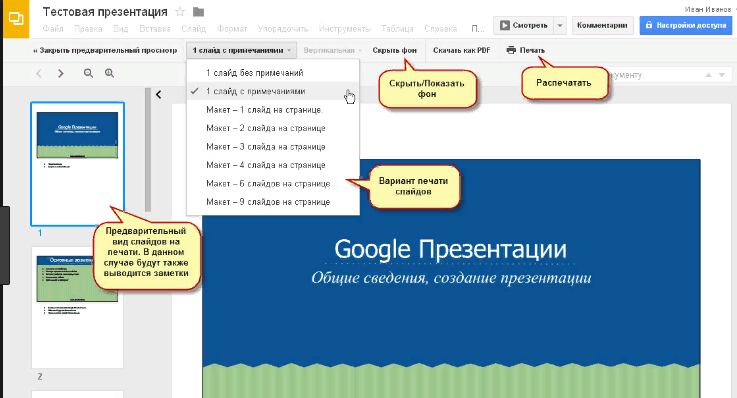Open the Файл menu
Screen dimensions: 737x398
[53, 29]
